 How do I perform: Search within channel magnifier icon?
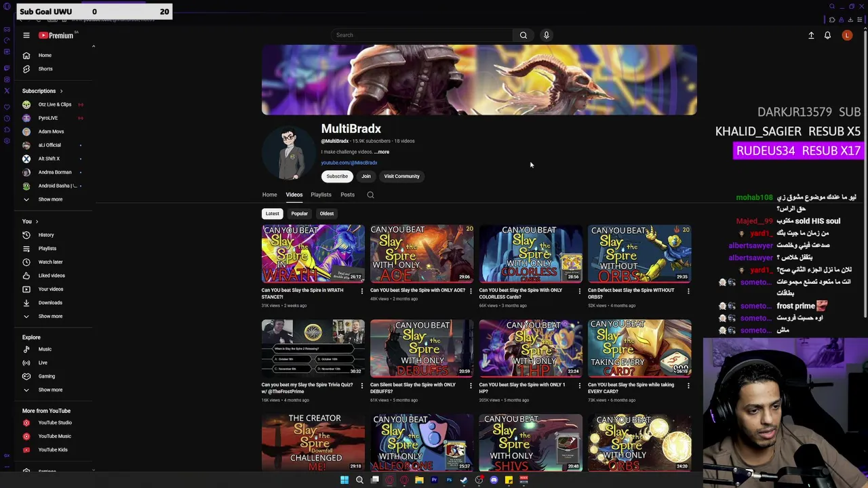[370, 195]
